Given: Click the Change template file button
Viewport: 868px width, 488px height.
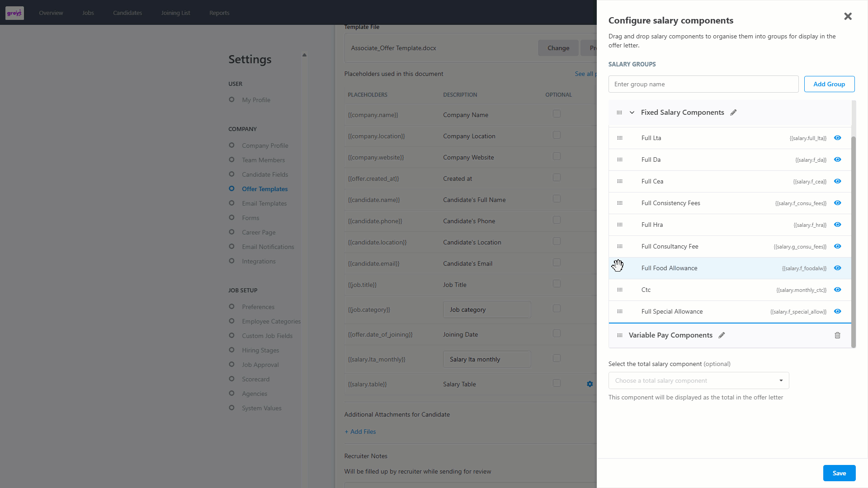Looking at the screenshot, I should pos(558,48).
